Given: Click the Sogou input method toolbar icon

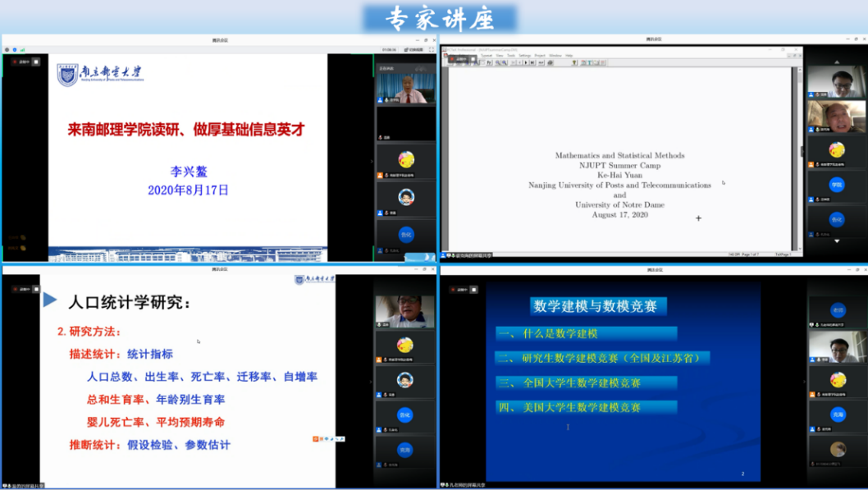Looking at the screenshot, I should (x=316, y=439).
